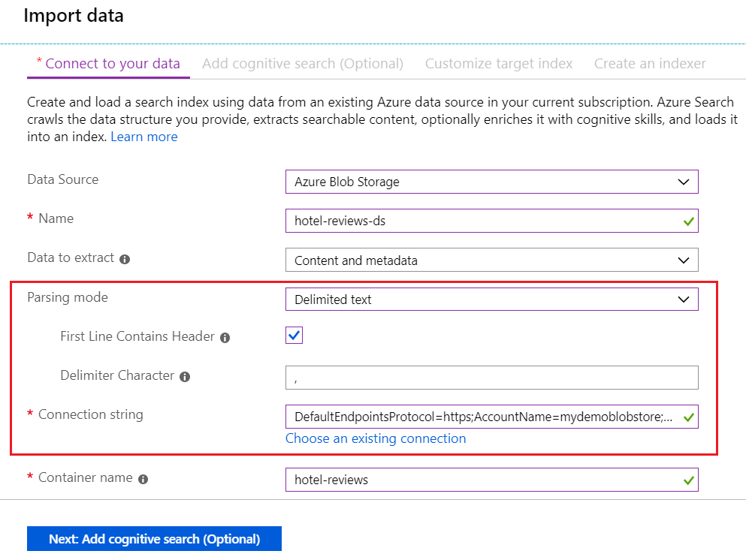
Task: Click info icon beside Data to extract
Action: 125,259
